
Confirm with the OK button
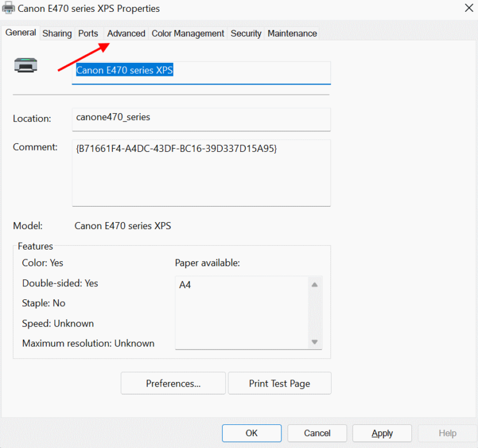[x=251, y=433]
